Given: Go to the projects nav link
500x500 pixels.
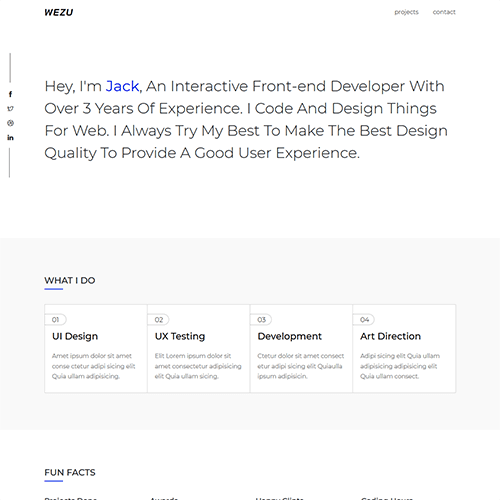Looking at the screenshot, I should 406,12.
